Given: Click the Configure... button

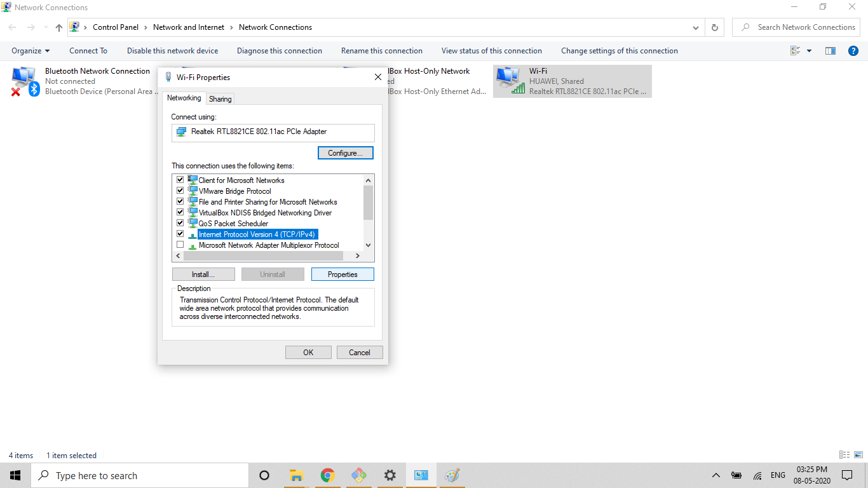Looking at the screenshot, I should (345, 153).
